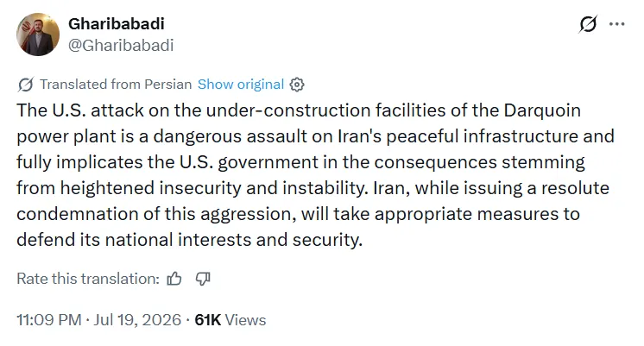This screenshot has height=346, width=644.
Task: Click the 'Translated from Persian' label
Action: (116, 85)
